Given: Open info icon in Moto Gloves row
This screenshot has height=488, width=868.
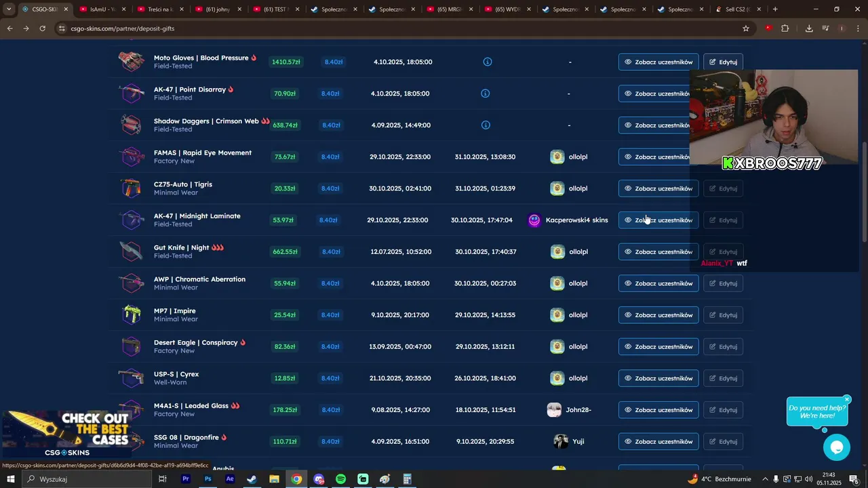Looking at the screenshot, I should (x=487, y=62).
